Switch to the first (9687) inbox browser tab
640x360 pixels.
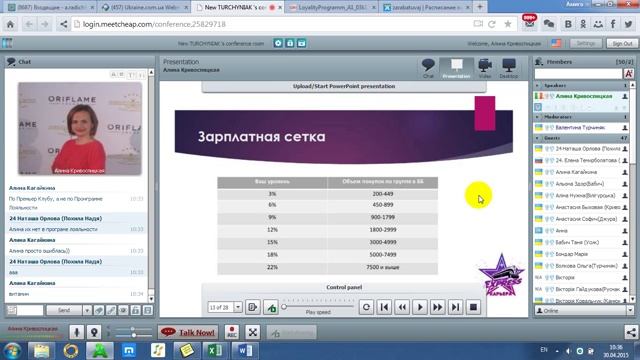pyautogui.click(x=51, y=7)
